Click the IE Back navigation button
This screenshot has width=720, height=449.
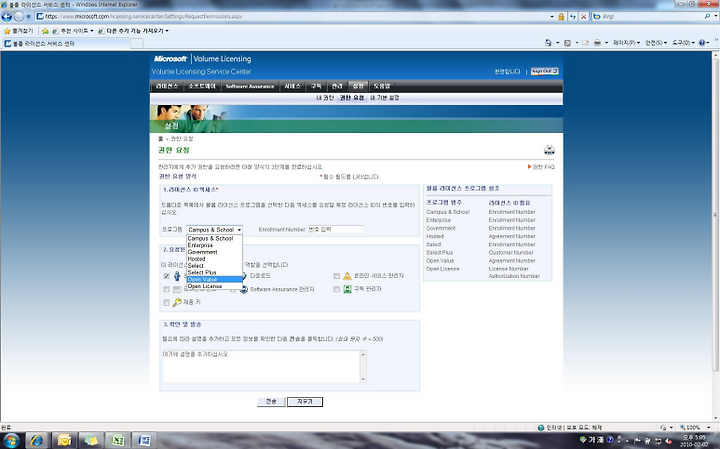(6, 17)
